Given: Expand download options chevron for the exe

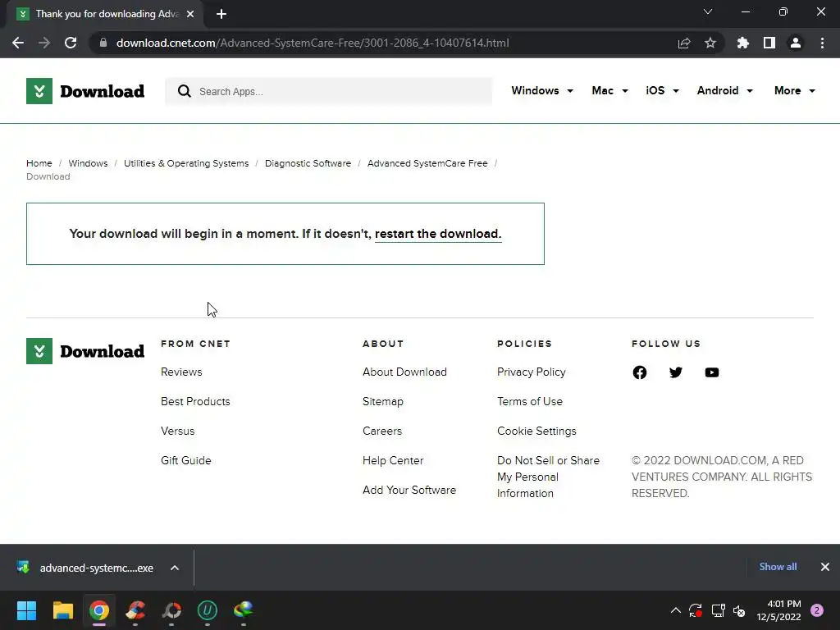Looking at the screenshot, I should pyautogui.click(x=175, y=568).
